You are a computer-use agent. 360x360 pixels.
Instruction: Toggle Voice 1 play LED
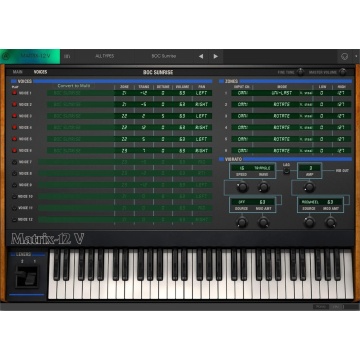click(x=14, y=93)
